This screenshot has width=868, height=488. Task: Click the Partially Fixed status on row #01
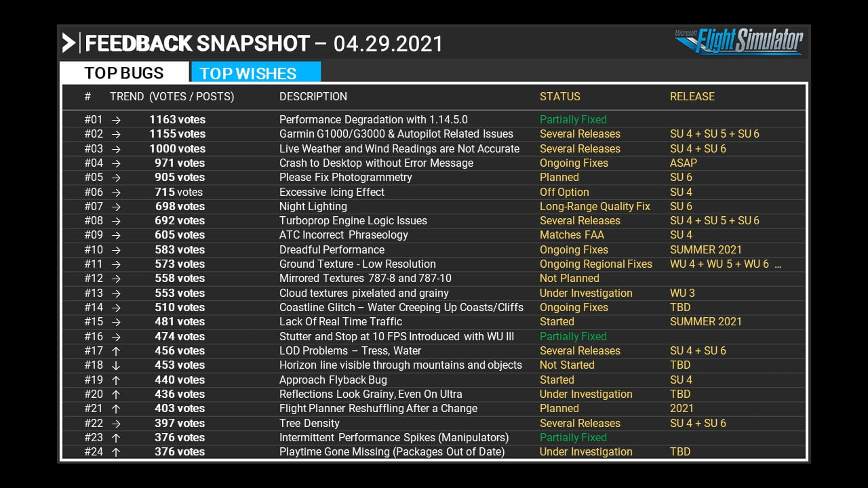click(x=572, y=120)
